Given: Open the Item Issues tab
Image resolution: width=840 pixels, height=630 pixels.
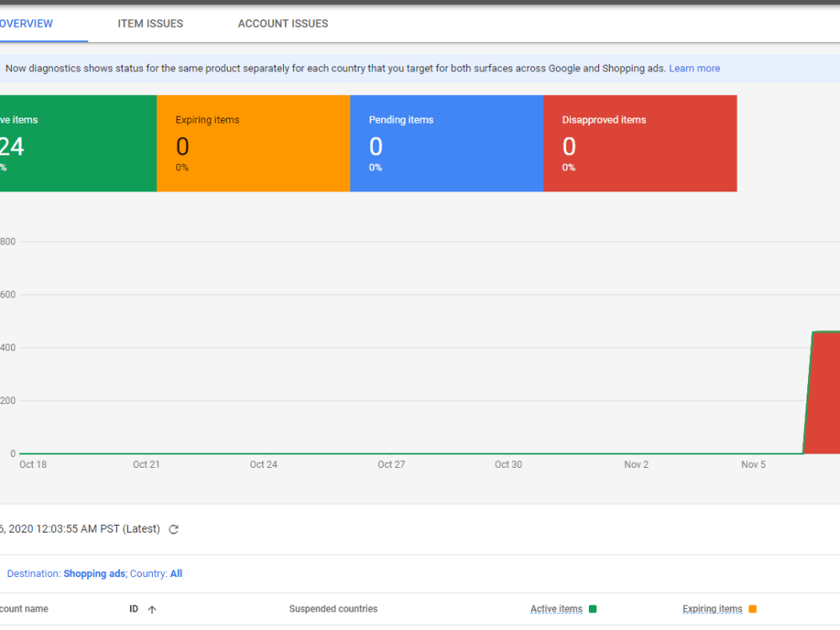Looking at the screenshot, I should pyautogui.click(x=150, y=24).
